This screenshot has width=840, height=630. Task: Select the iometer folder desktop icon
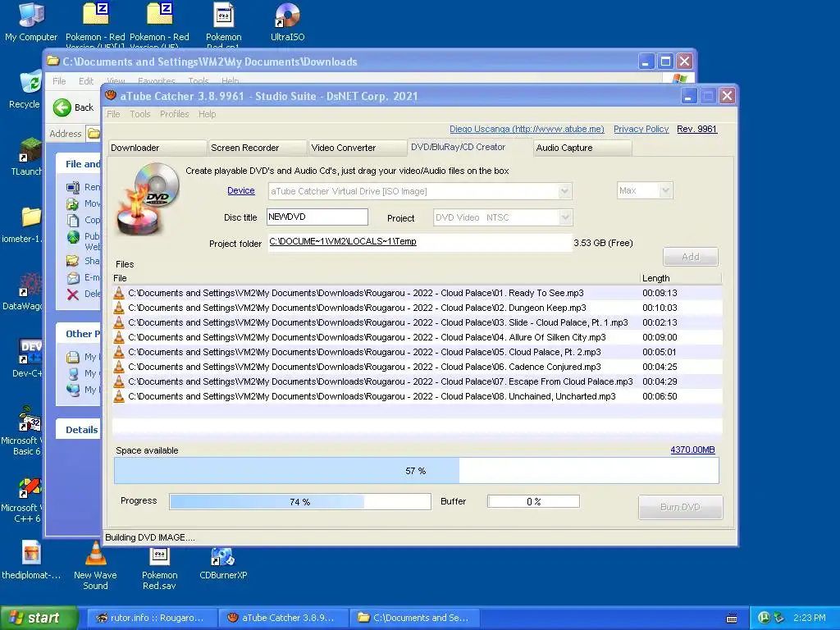click(22, 224)
